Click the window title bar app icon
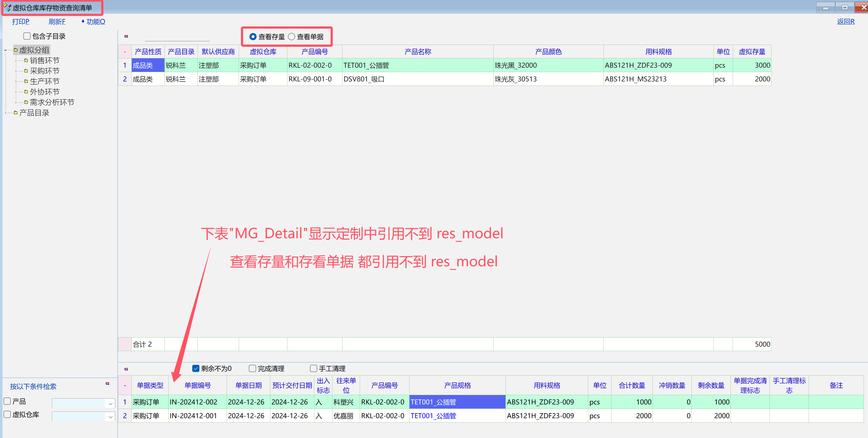The height and width of the screenshot is (438, 868). [x=7, y=7]
